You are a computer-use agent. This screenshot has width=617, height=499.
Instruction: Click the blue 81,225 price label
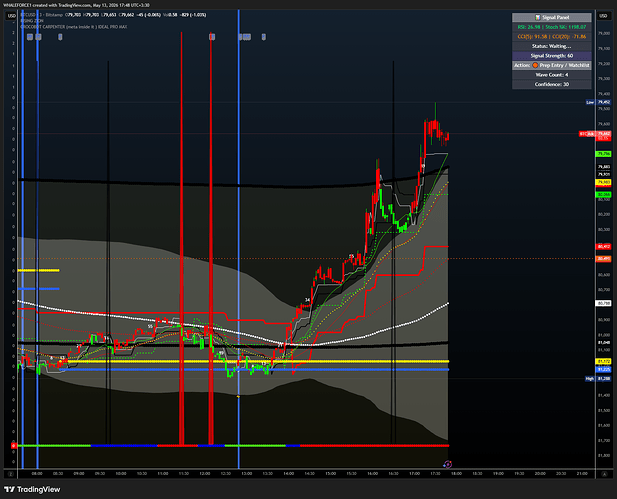[x=604, y=370]
